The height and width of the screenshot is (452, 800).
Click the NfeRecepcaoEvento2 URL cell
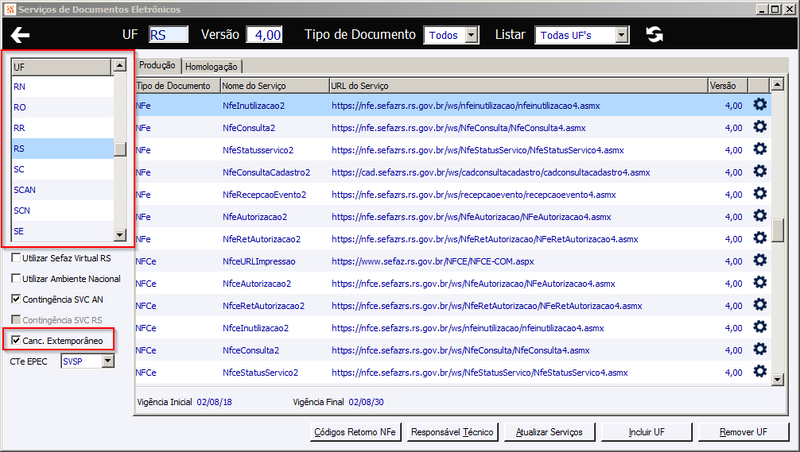(x=473, y=194)
